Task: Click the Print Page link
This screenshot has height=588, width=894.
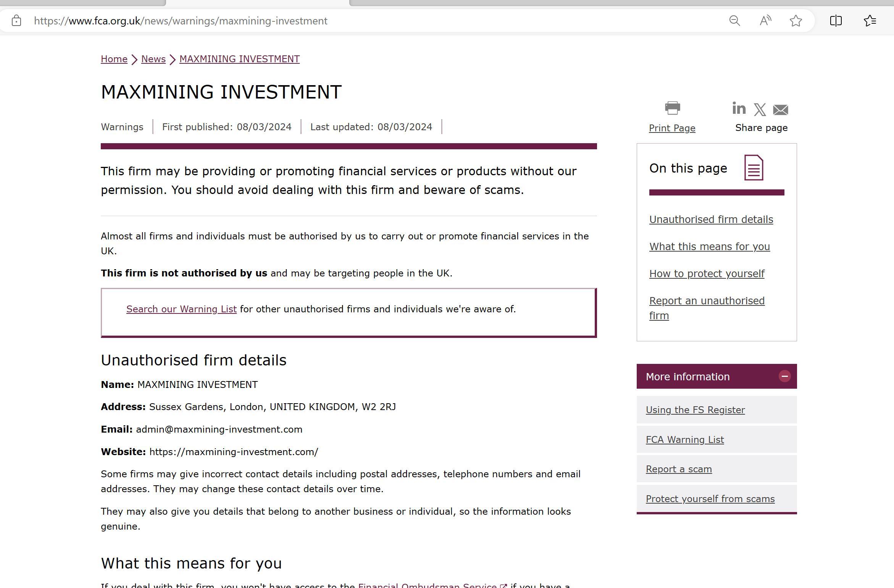Action: tap(672, 128)
